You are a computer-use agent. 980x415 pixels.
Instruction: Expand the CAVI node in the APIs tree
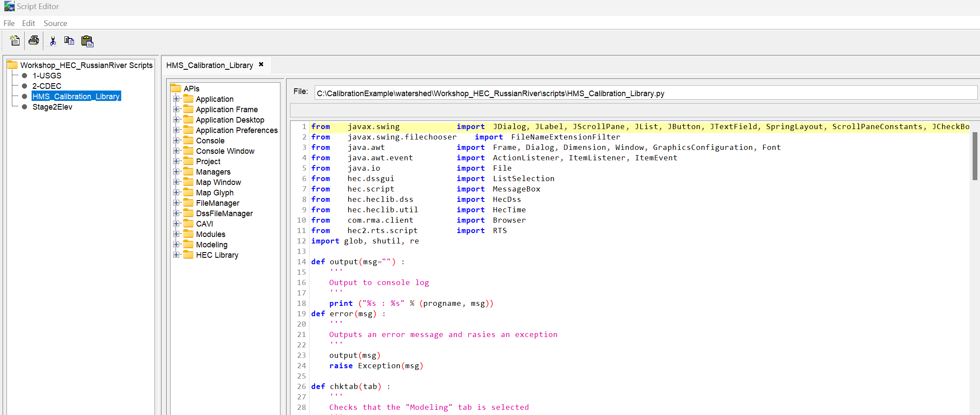tap(176, 224)
